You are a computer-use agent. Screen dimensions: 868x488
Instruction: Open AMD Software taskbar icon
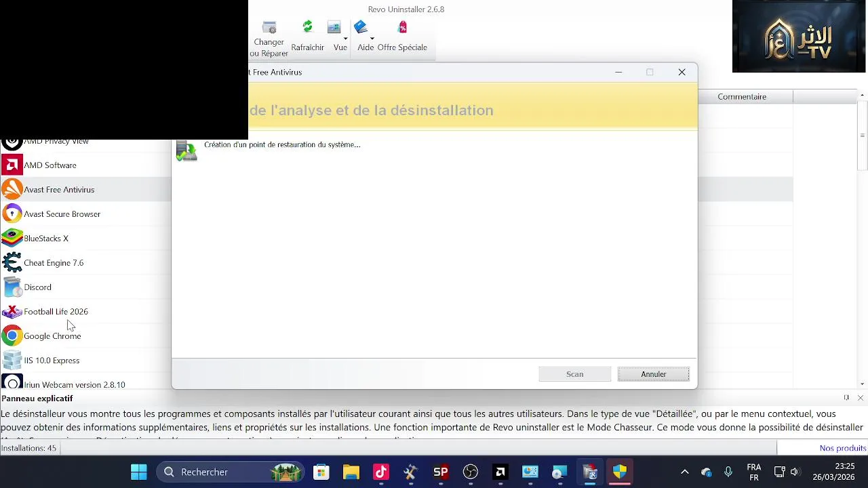(x=500, y=472)
